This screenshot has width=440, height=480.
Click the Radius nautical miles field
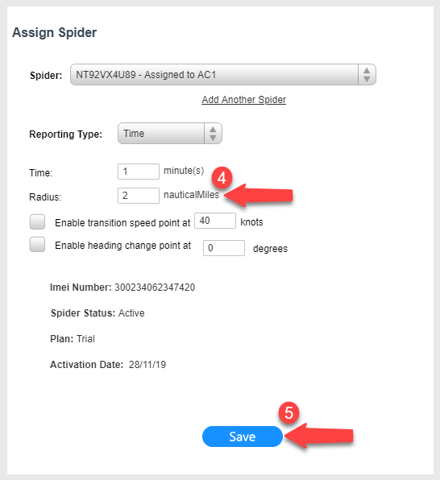(138, 196)
